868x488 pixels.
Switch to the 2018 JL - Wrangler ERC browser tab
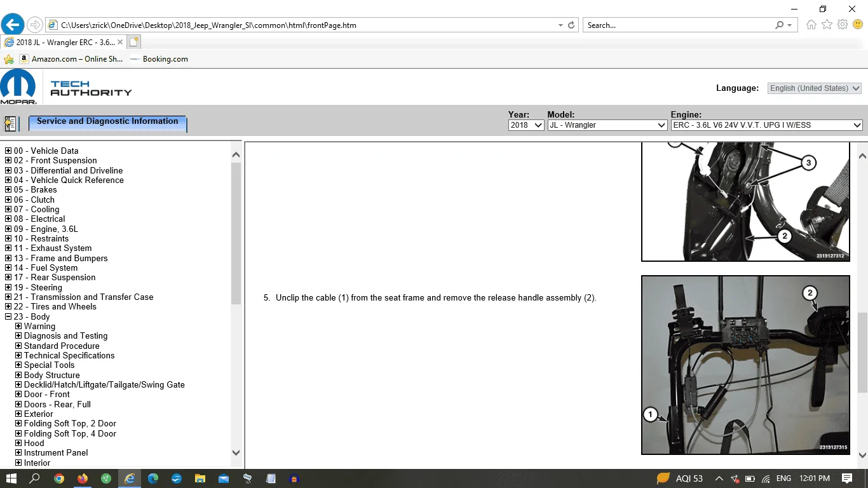point(64,43)
